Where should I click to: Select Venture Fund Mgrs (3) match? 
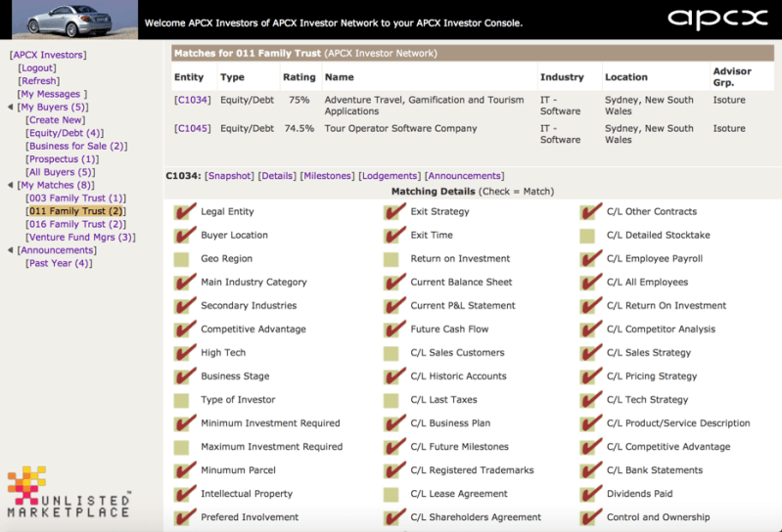tap(81, 237)
